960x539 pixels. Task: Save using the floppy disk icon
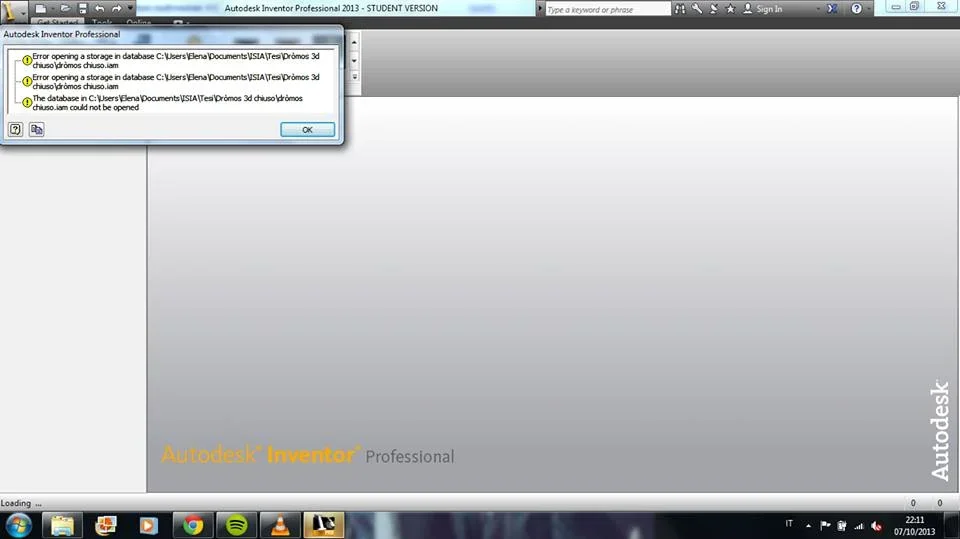(x=83, y=9)
